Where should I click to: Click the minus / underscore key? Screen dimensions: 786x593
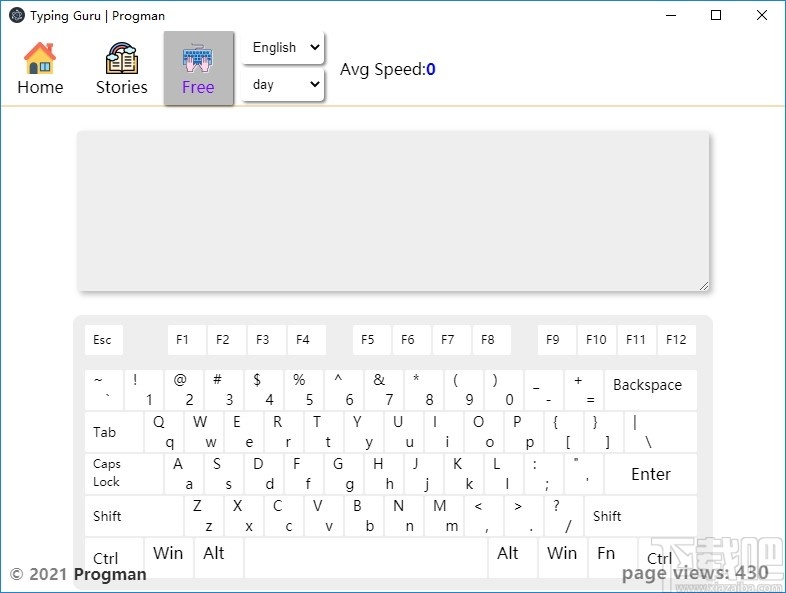point(544,390)
